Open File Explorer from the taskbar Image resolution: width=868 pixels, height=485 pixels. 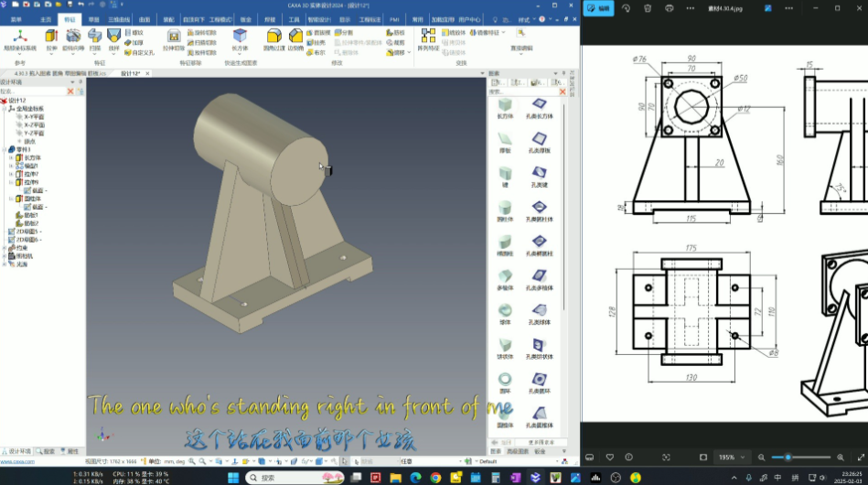coord(395,478)
